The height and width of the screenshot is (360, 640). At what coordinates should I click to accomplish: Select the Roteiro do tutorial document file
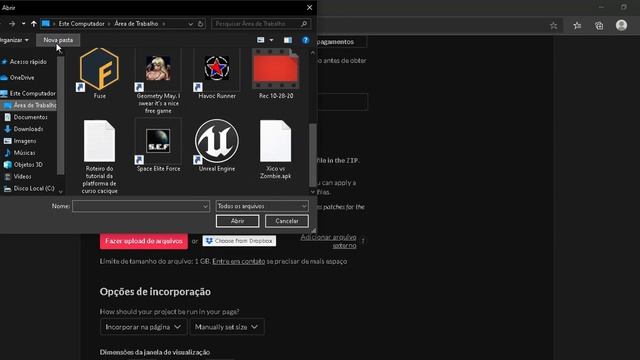pyautogui.click(x=99, y=141)
